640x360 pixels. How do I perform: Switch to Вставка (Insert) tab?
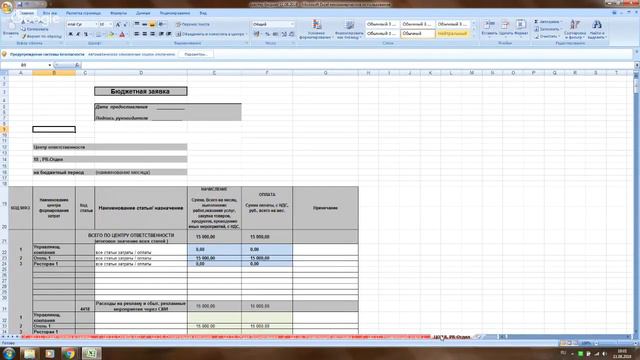tap(50, 13)
